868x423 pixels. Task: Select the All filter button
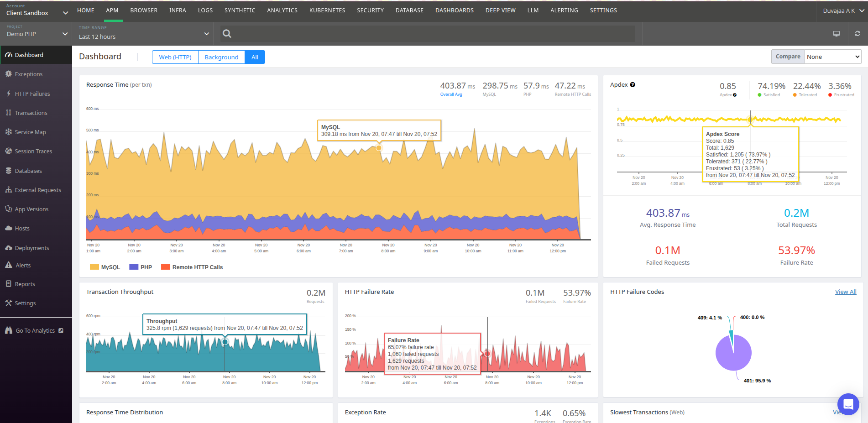coord(255,57)
